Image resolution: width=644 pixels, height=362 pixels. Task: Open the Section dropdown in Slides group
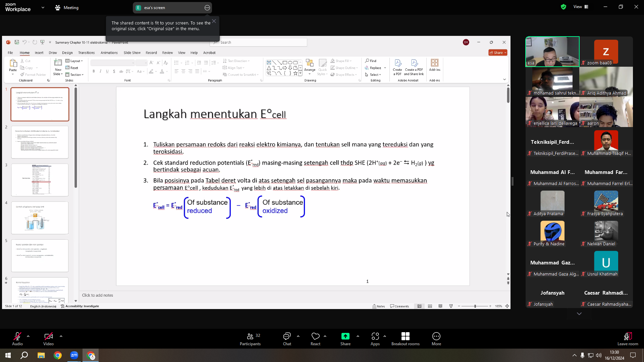pos(74,75)
